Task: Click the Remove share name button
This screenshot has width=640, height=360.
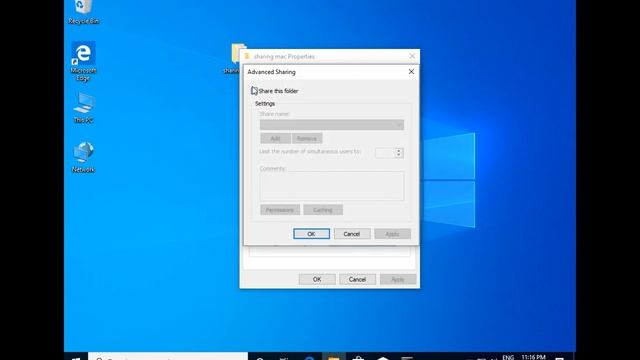Action: (x=307, y=138)
